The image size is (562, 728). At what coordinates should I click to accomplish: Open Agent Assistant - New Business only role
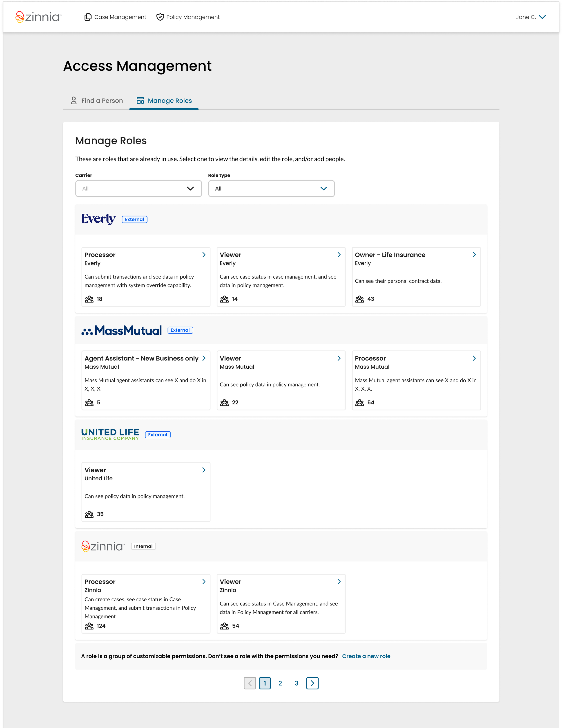[142, 358]
